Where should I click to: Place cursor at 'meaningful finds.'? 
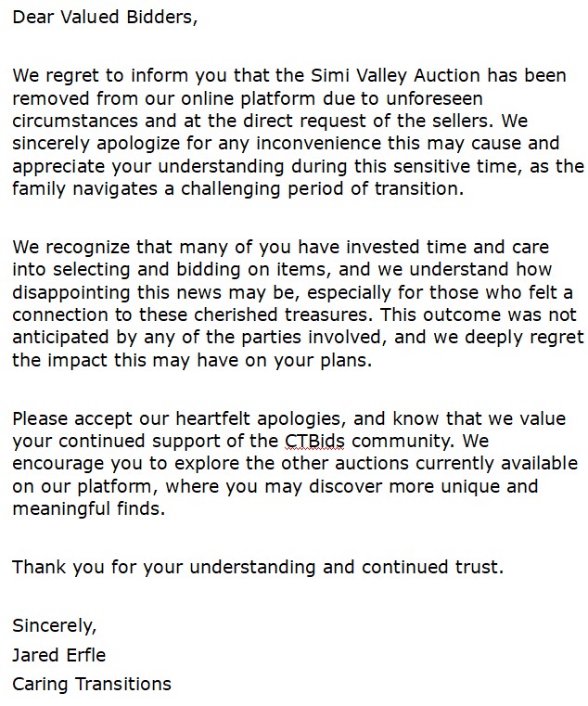(89, 508)
